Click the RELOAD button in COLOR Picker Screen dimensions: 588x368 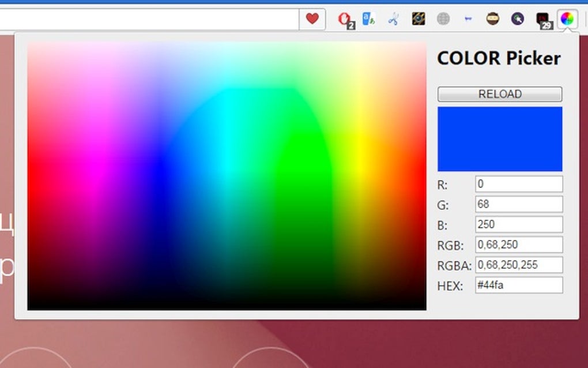pos(499,93)
